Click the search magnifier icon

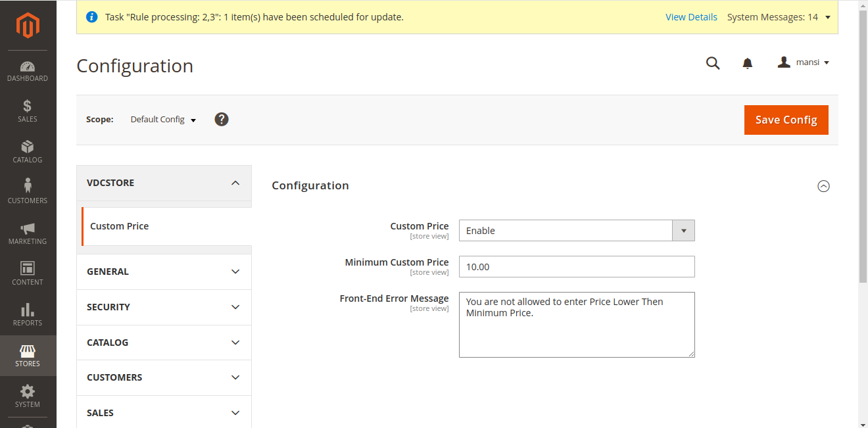pyautogui.click(x=713, y=63)
